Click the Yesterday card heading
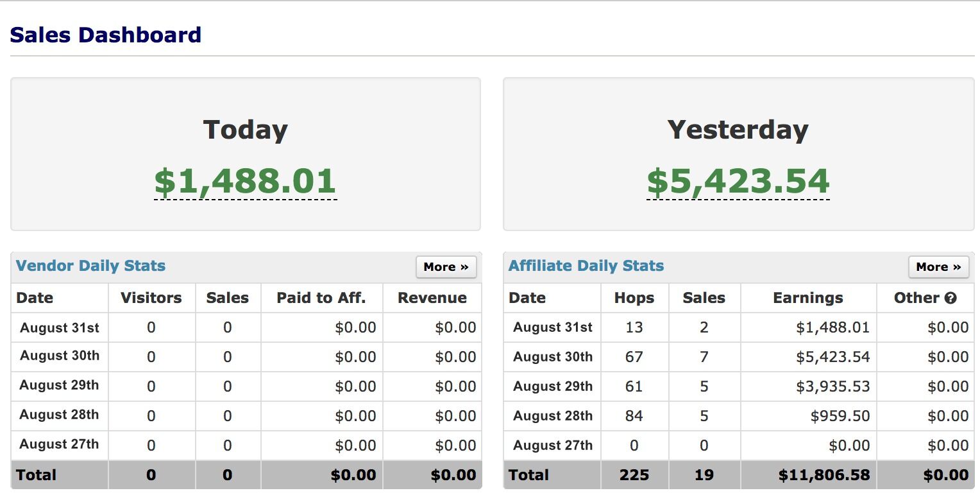980x502 pixels. [x=738, y=130]
